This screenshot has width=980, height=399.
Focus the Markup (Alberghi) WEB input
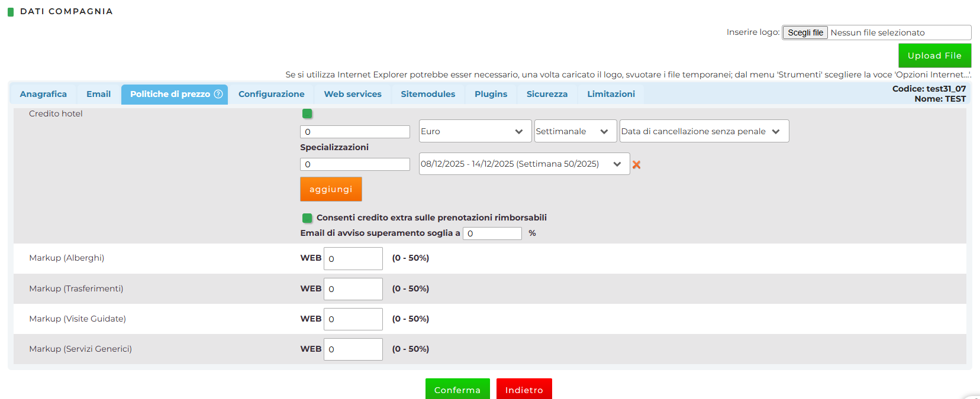click(353, 258)
